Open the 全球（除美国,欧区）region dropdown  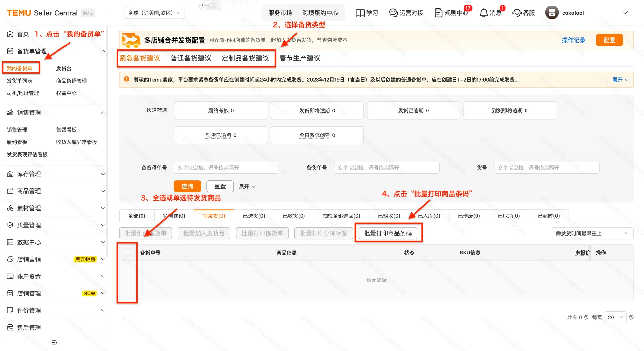coord(154,13)
